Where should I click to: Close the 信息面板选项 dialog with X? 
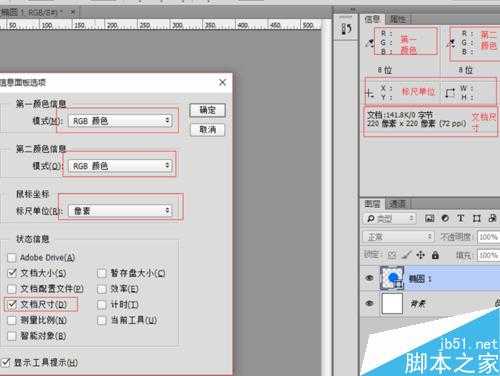222,82
